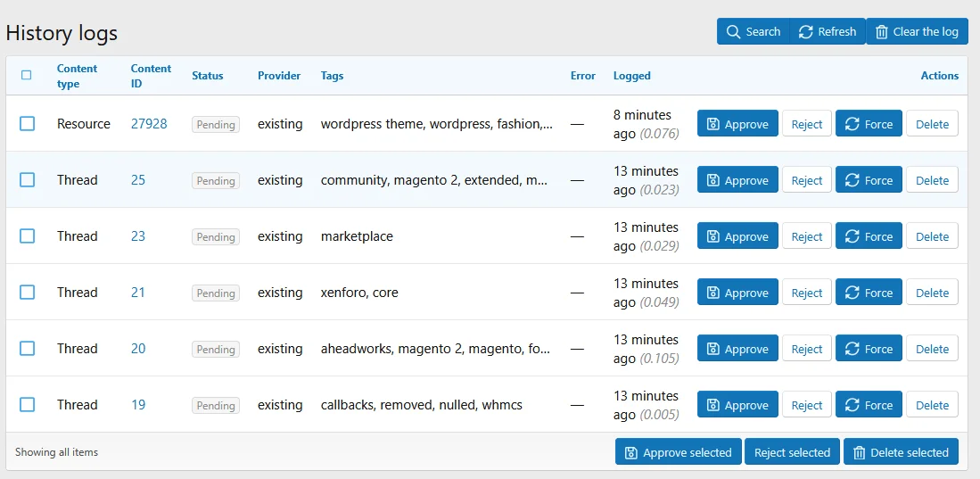Reject the Thread 23 marketplace entry

(807, 236)
